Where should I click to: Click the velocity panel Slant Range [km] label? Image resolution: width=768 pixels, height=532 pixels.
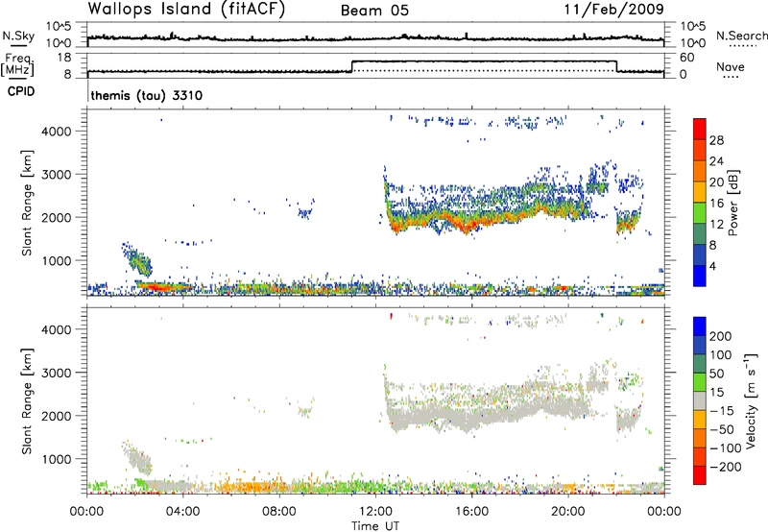[x=27, y=400]
